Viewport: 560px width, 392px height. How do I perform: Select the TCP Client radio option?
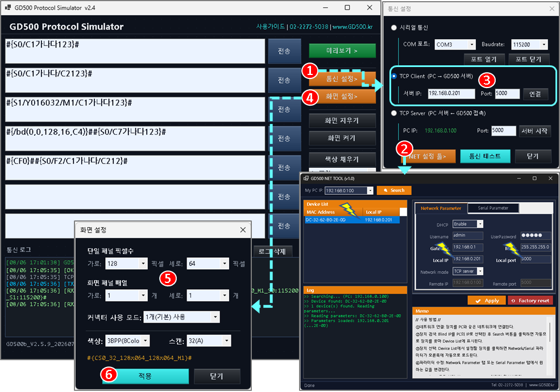click(394, 76)
